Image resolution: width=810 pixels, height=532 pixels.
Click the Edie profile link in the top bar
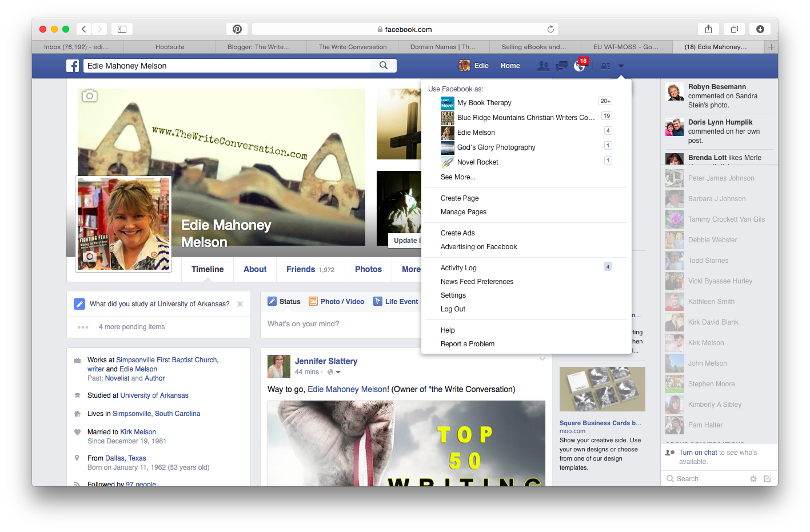tap(474, 66)
